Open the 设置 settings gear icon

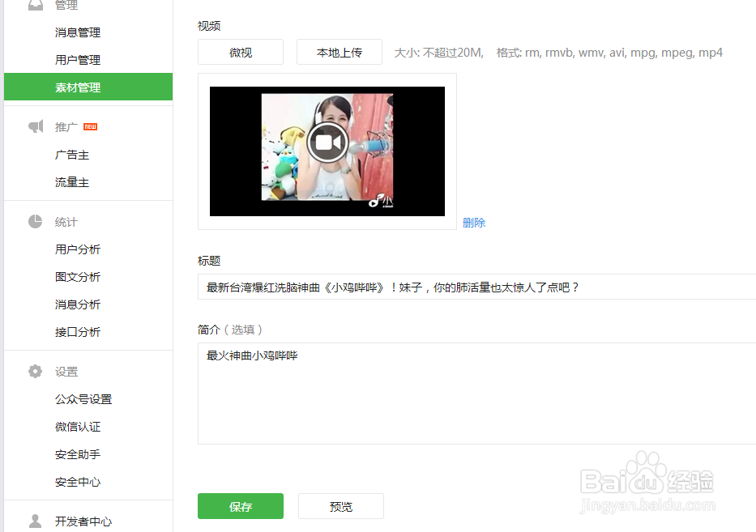(x=35, y=371)
